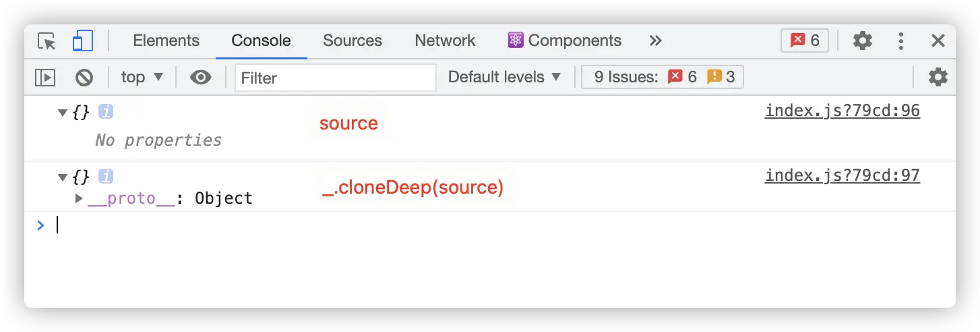The height and width of the screenshot is (332, 980).
Task: Create a live expression with eye icon
Action: 200,78
